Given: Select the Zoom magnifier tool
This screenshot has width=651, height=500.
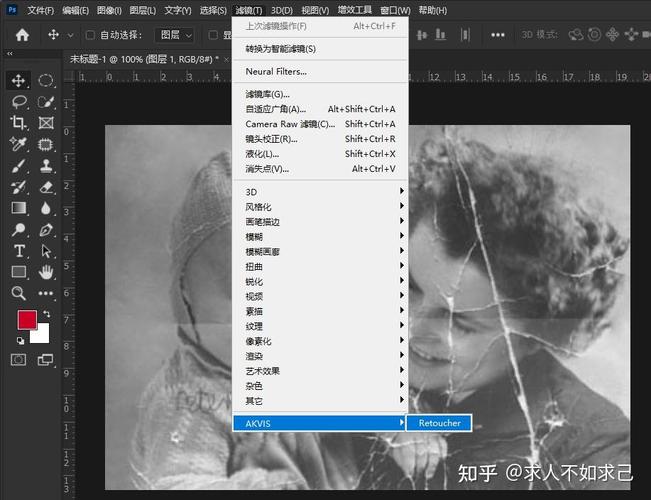Looking at the screenshot, I should click(18, 293).
